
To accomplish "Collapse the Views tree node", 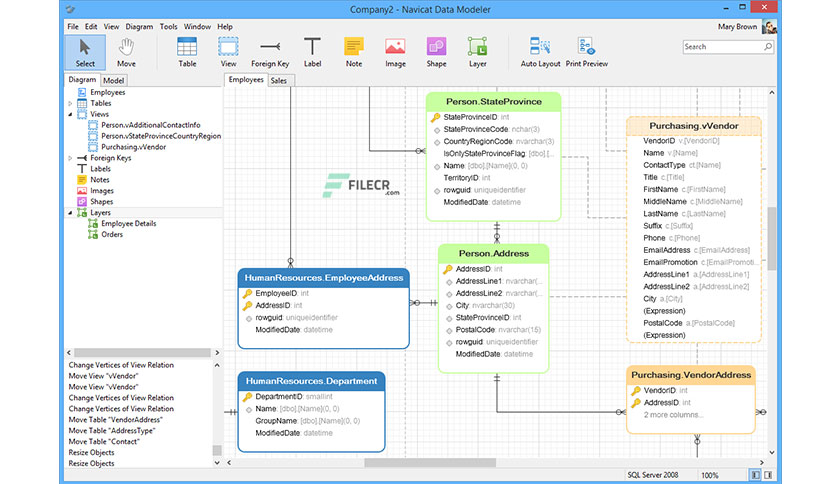I will pyautogui.click(x=70, y=114).
